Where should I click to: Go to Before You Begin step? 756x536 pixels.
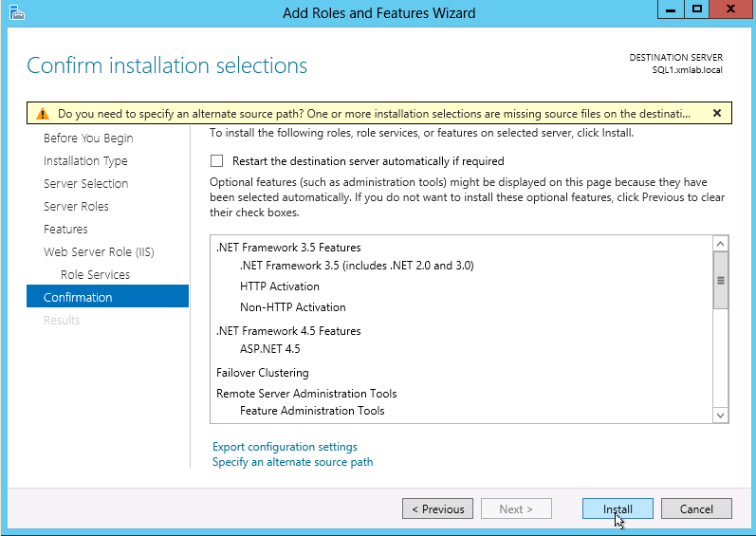[88, 139]
